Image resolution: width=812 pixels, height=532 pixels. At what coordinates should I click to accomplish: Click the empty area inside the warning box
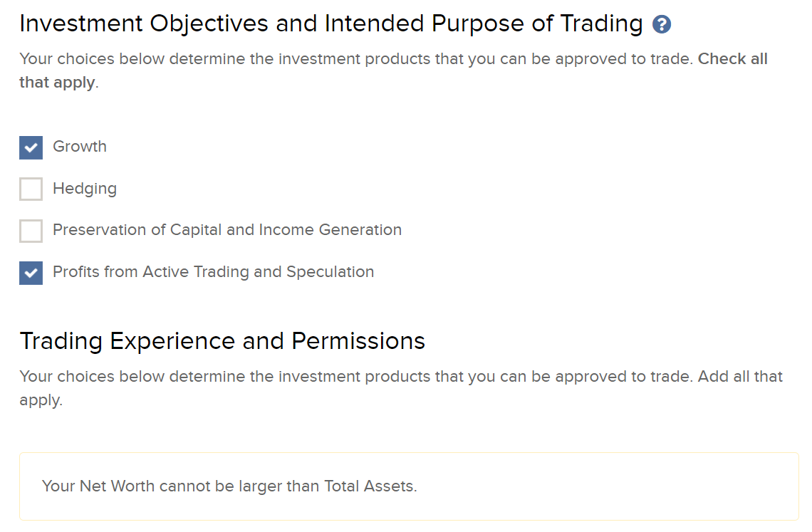tap(606, 486)
